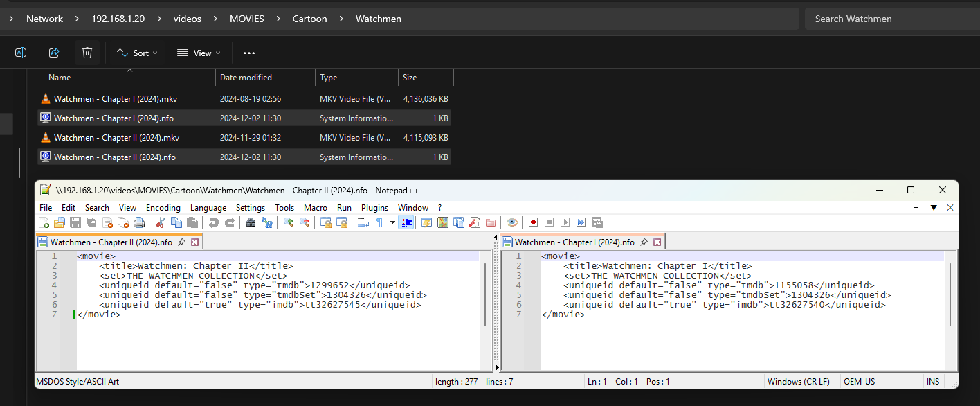The image size is (980, 406).
Task: Click the Save All icon
Action: point(91,222)
